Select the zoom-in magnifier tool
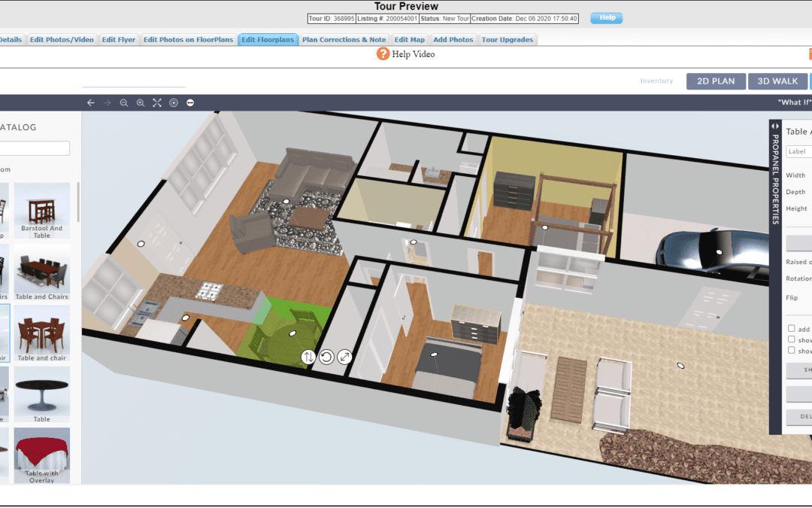Viewport: 812px width, 508px height. coord(140,103)
